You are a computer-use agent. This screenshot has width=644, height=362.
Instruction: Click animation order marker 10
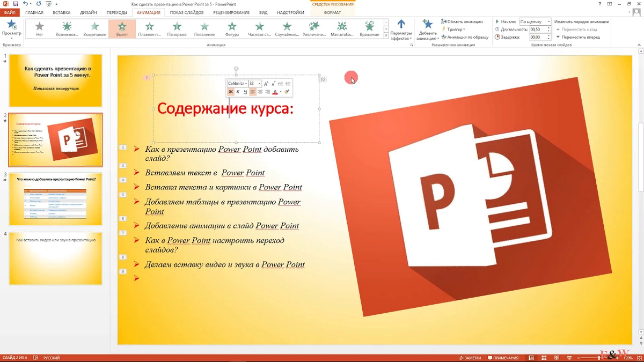(x=323, y=79)
